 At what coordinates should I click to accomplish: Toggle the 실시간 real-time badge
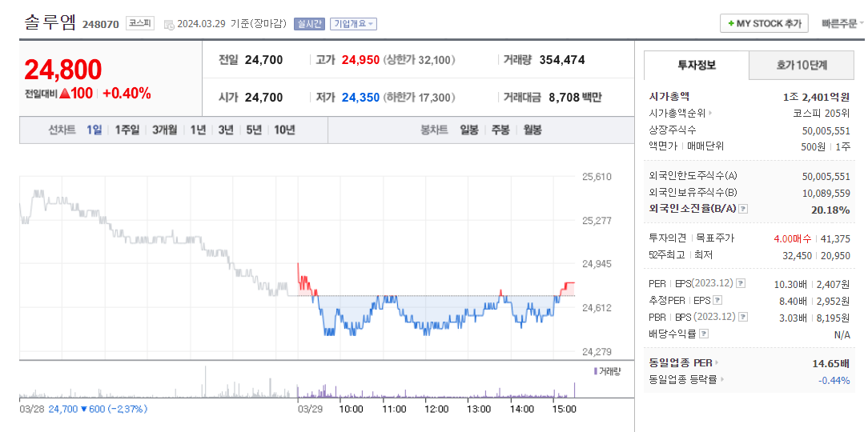(309, 24)
